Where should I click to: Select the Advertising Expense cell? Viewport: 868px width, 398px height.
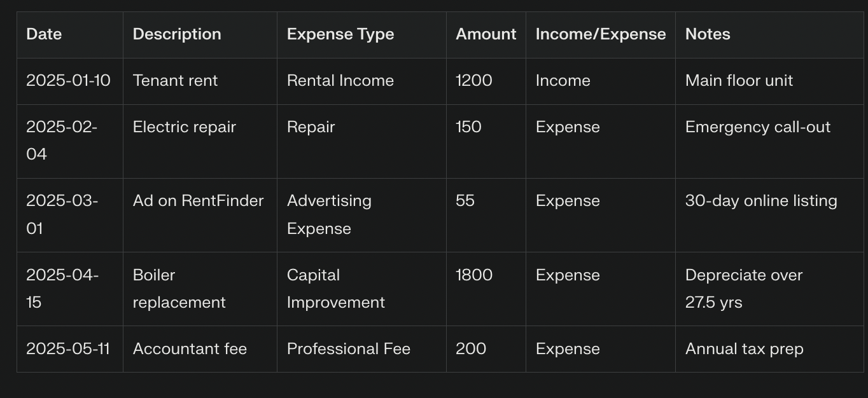pyautogui.click(x=361, y=215)
